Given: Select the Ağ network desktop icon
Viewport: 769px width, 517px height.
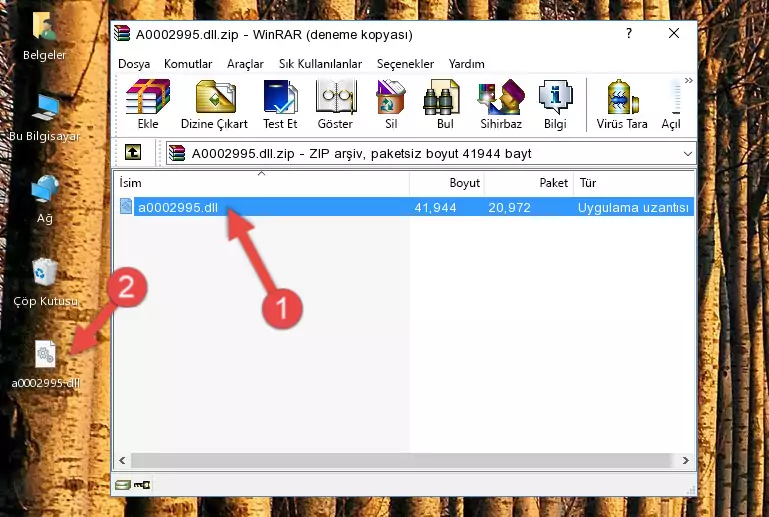Looking at the screenshot, I should click(45, 199).
